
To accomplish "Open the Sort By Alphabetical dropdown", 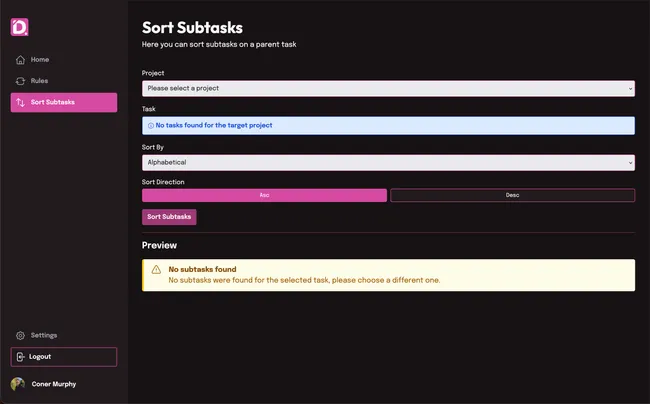I will click(388, 162).
